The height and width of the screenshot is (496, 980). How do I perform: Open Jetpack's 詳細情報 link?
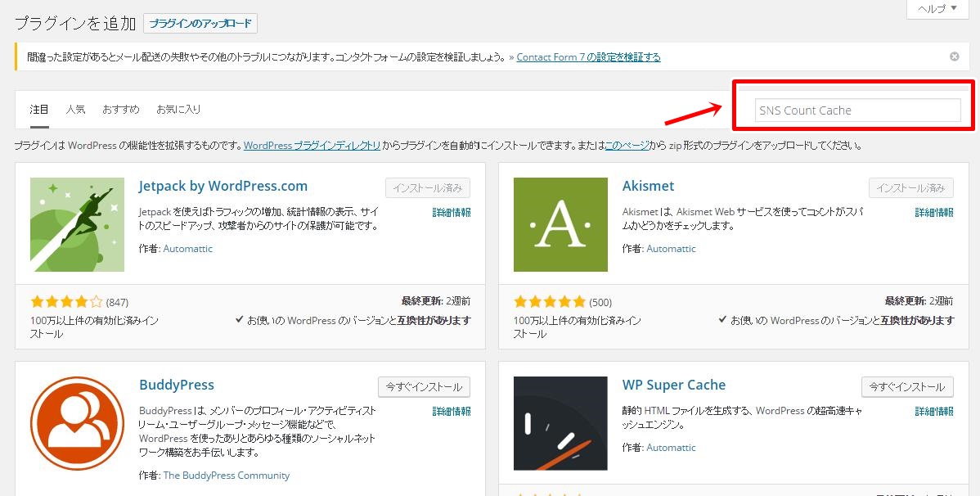tap(452, 213)
